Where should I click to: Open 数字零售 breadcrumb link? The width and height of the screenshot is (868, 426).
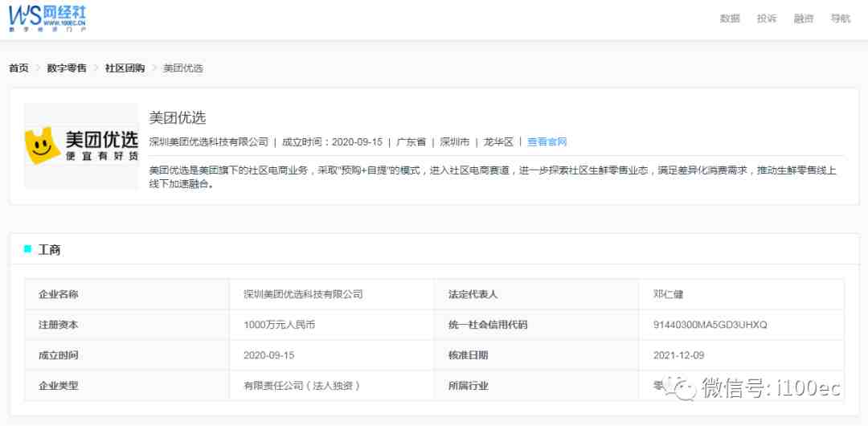(67, 68)
